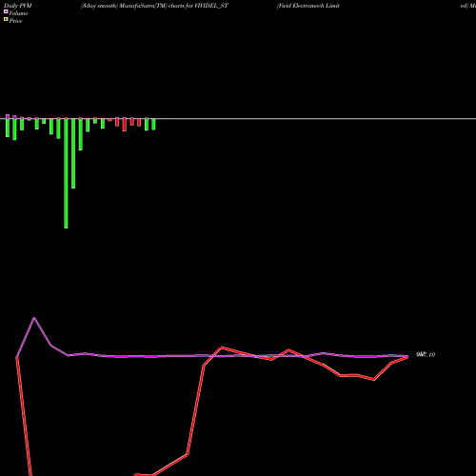476x476 pixels.
Task: Click the red-green Price legend swatch
Action: 6,20
